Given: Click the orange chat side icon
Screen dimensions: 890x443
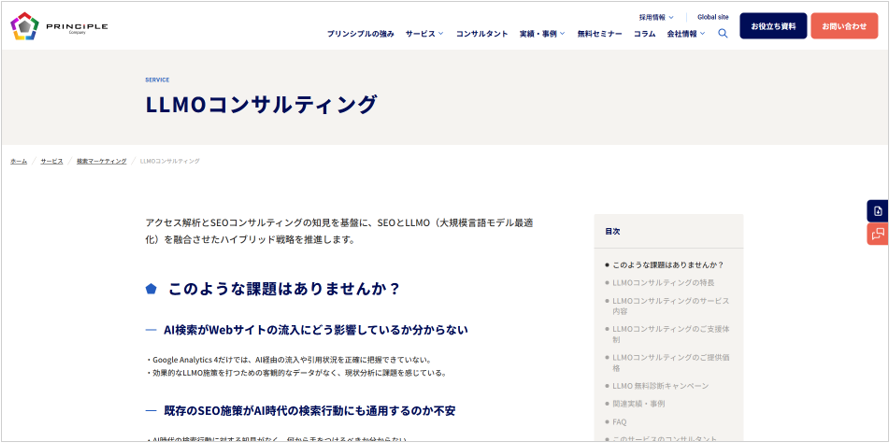Looking at the screenshot, I should (878, 233).
